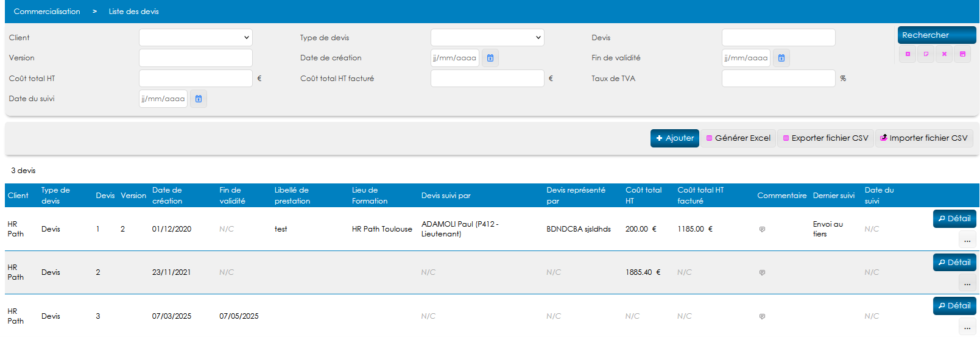The image size is (980, 337).
Task: Expand the Type de devis dropdown
Action: (487, 38)
